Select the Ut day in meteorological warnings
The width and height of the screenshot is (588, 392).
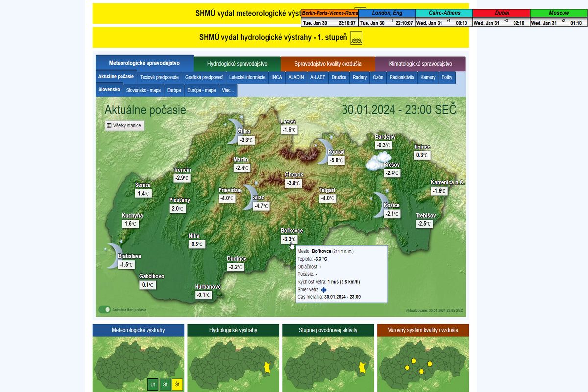[x=153, y=385]
